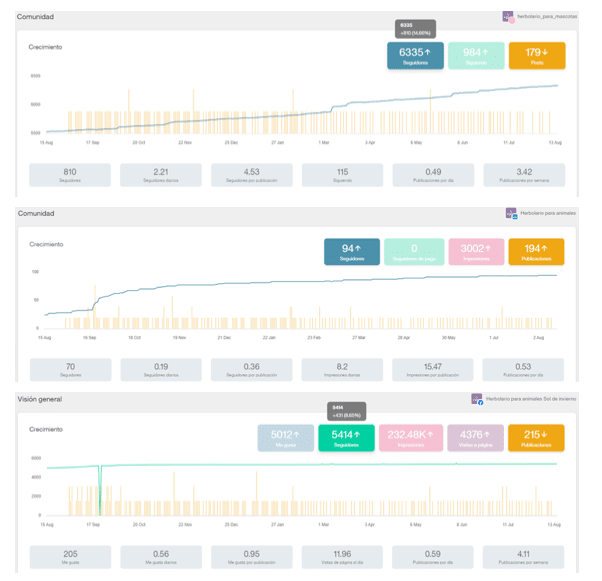The image size is (602, 581).
Task: Show the 5012 Me gusta metric series
Action: pyautogui.click(x=286, y=438)
